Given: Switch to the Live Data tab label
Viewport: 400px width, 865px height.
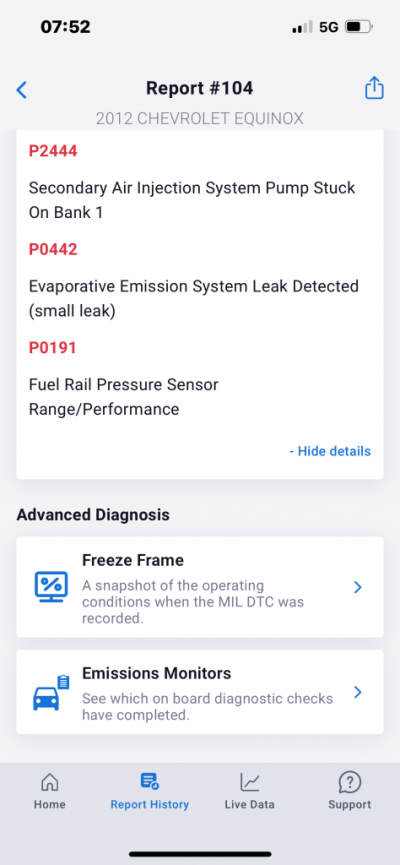Looking at the screenshot, I should click(249, 804).
